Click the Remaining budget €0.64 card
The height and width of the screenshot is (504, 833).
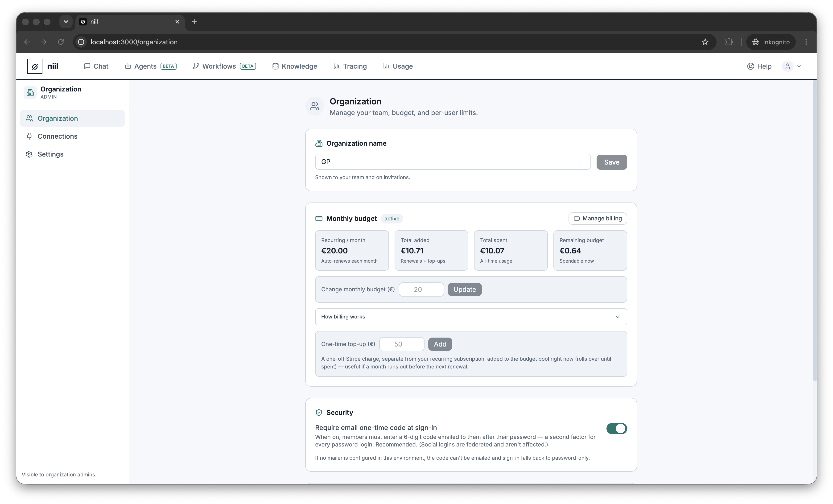pos(590,251)
